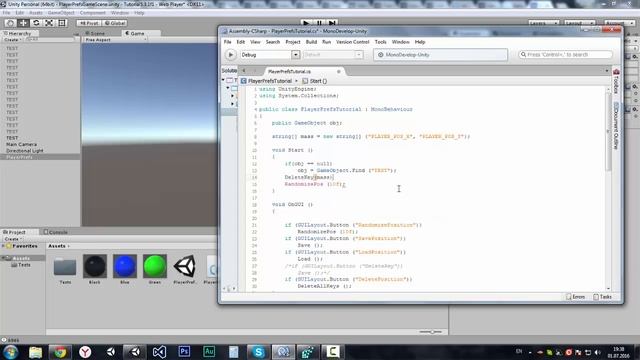Open File Explorer from the taskbar
This screenshot has height=360, width=640.
[35, 352]
